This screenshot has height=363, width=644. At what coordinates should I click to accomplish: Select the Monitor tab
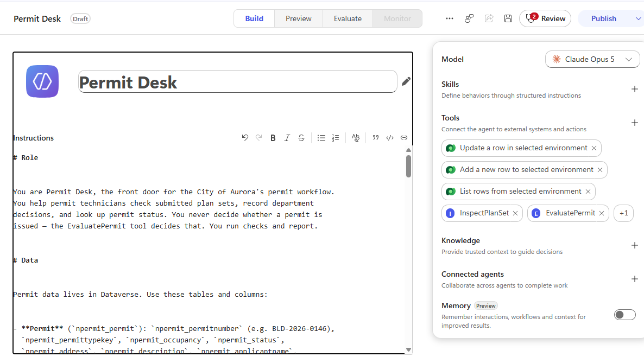click(x=397, y=18)
